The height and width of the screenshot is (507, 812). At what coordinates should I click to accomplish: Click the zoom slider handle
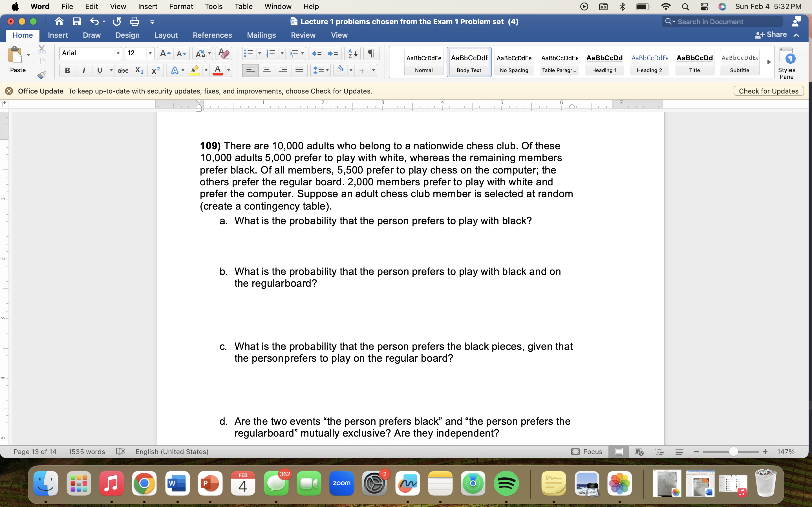[x=733, y=452]
